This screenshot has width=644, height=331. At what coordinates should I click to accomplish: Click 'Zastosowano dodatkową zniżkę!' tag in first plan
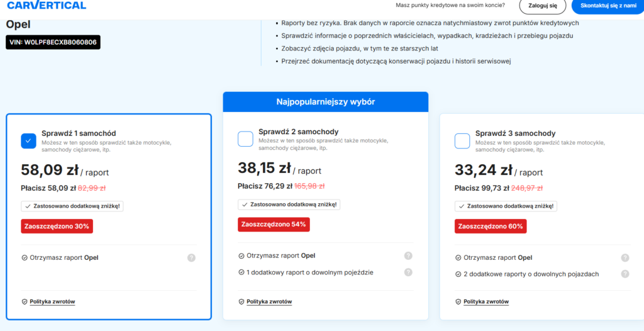pyautogui.click(x=72, y=206)
